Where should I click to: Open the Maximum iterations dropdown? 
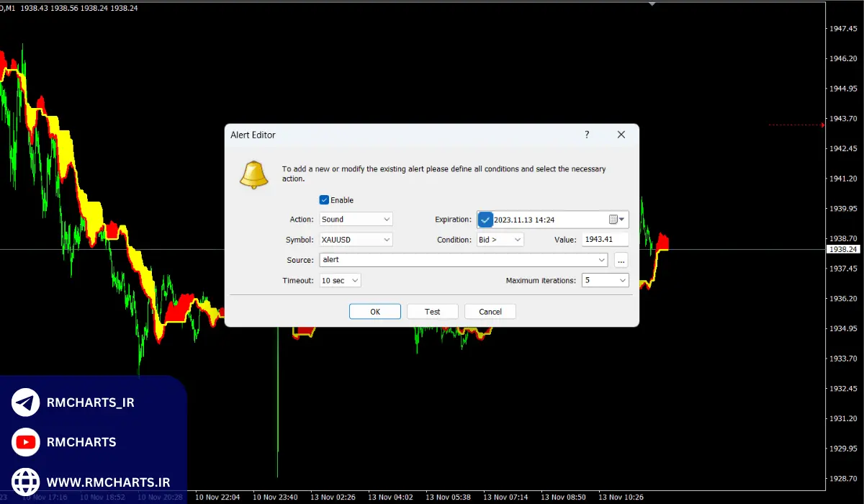pyautogui.click(x=605, y=280)
